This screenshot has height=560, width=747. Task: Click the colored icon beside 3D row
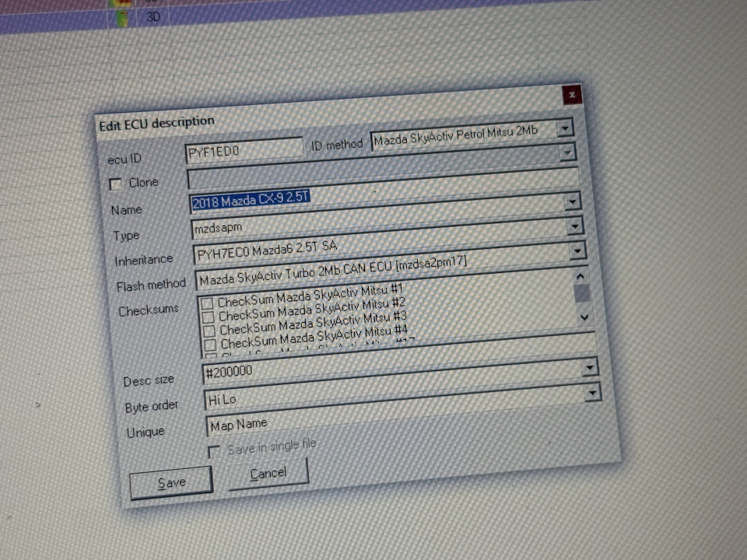(123, 18)
